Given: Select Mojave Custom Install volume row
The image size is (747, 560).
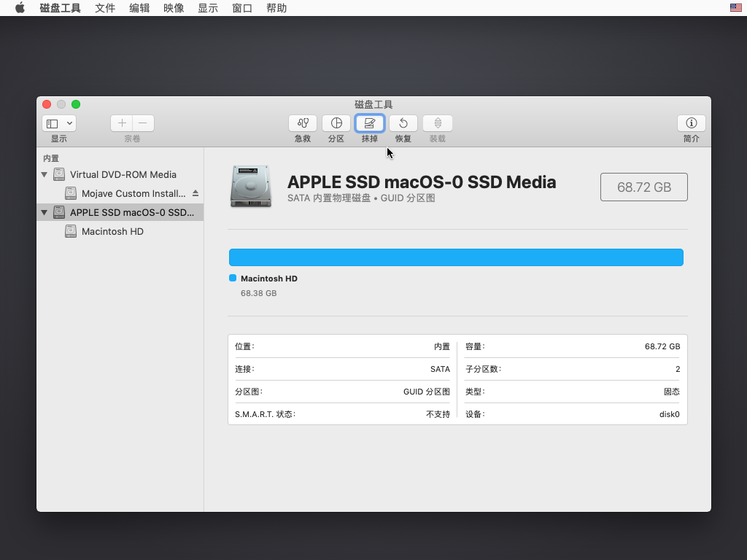Looking at the screenshot, I should point(120,193).
